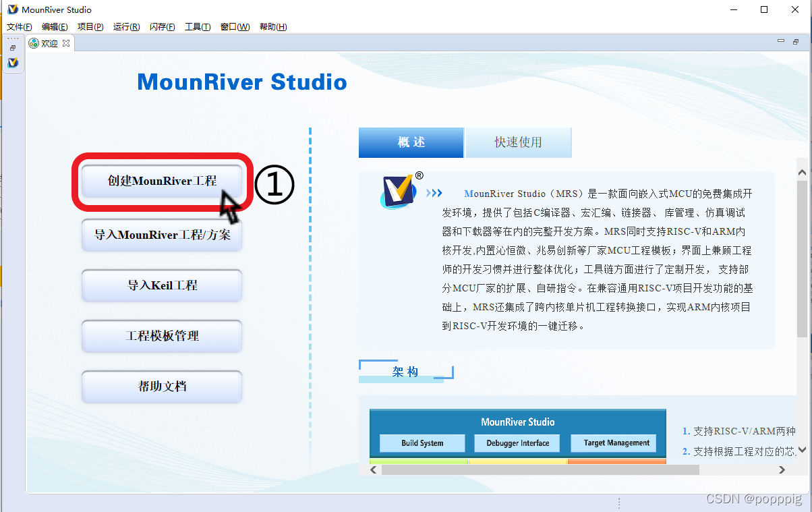This screenshot has height=512, width=812.
Task: Click the Debugger Interface box in the diagram
Action: (517, 443)
